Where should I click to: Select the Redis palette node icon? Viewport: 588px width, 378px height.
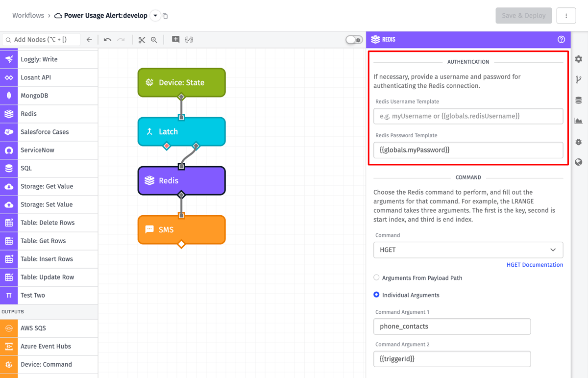9,114
